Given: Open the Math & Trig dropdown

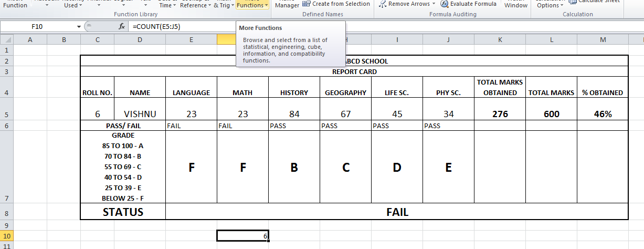Looking at the screenshot, I should [x=223, y=4].
